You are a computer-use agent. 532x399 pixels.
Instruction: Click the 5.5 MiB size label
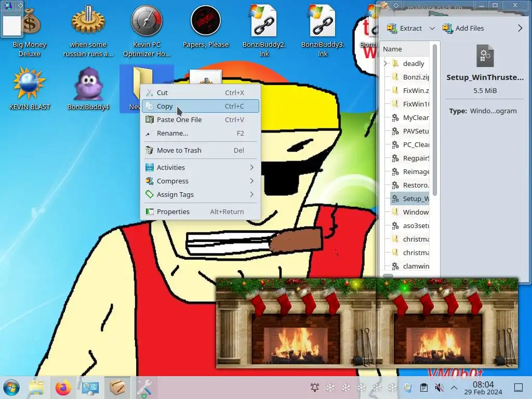click(485, 90)
